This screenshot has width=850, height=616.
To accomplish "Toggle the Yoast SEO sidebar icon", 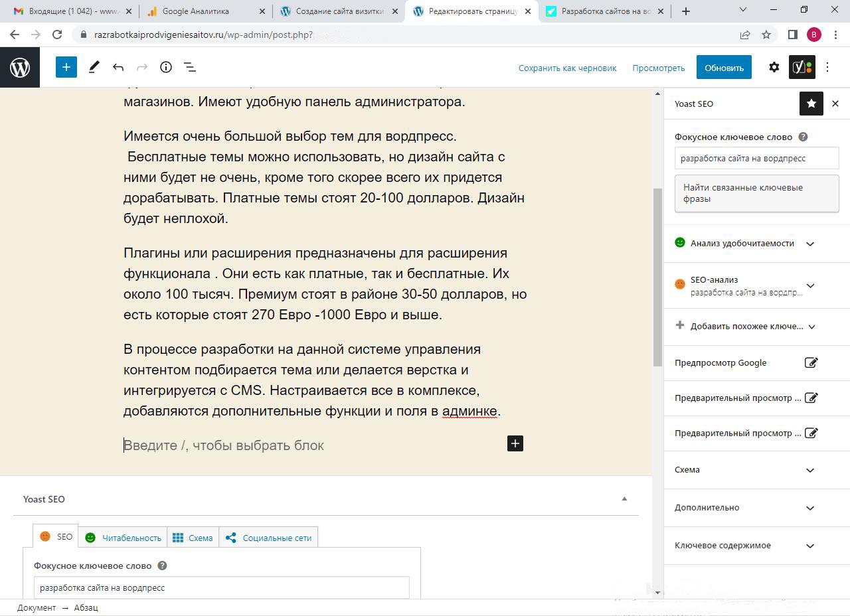I will pyautogui.click(x=802, y=67).
